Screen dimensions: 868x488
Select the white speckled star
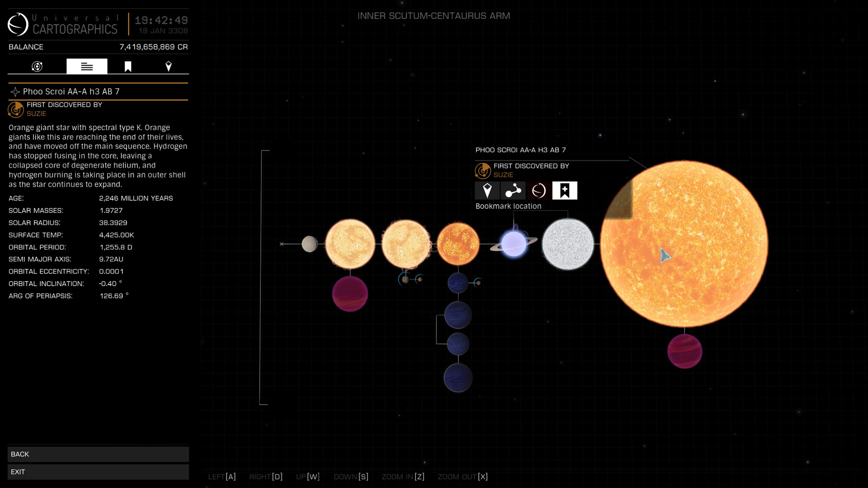pyautogui.click(x=568, y=244)
